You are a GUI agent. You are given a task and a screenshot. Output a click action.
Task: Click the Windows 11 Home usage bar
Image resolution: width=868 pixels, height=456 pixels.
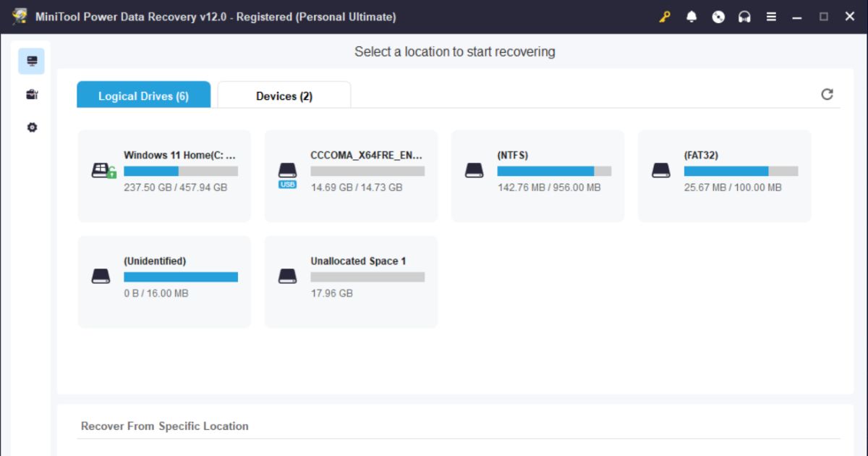coord(181,172)
